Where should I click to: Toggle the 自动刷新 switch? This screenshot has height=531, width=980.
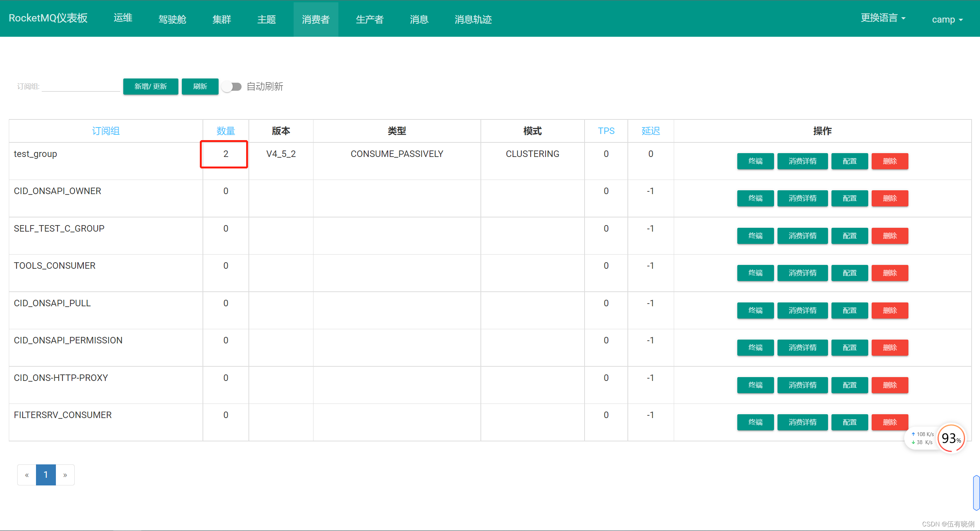(232, 87)
